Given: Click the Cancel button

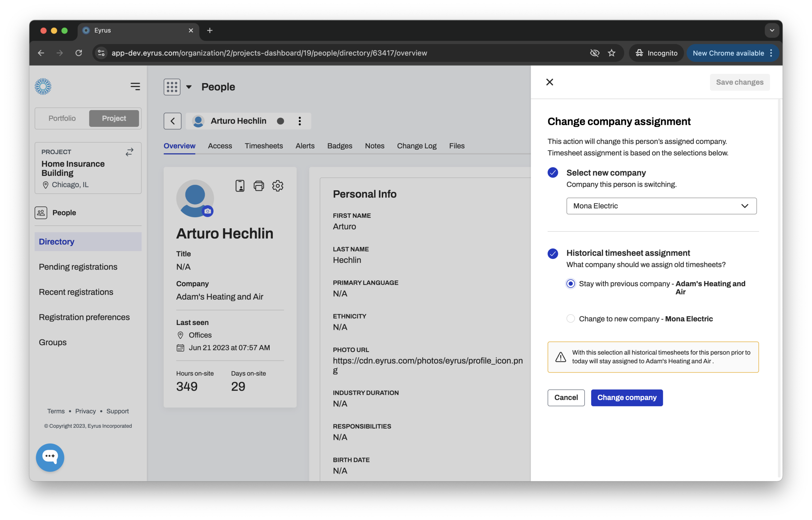Looking at the screenshot, I should click(x=566, y=397).
